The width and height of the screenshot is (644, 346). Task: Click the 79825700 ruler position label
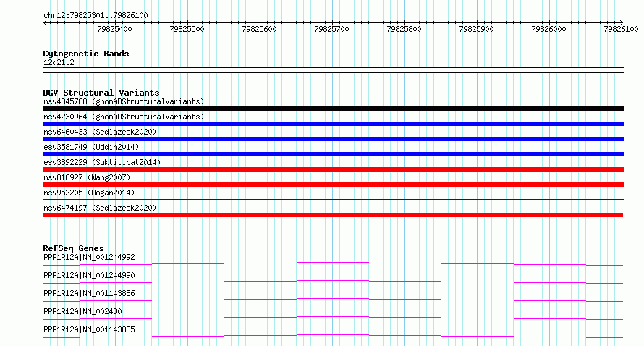(x=331, y=29)
